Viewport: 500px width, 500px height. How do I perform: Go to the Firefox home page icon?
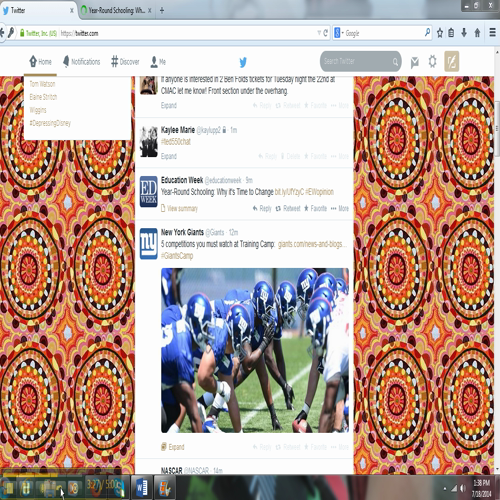tap(477, 33)
